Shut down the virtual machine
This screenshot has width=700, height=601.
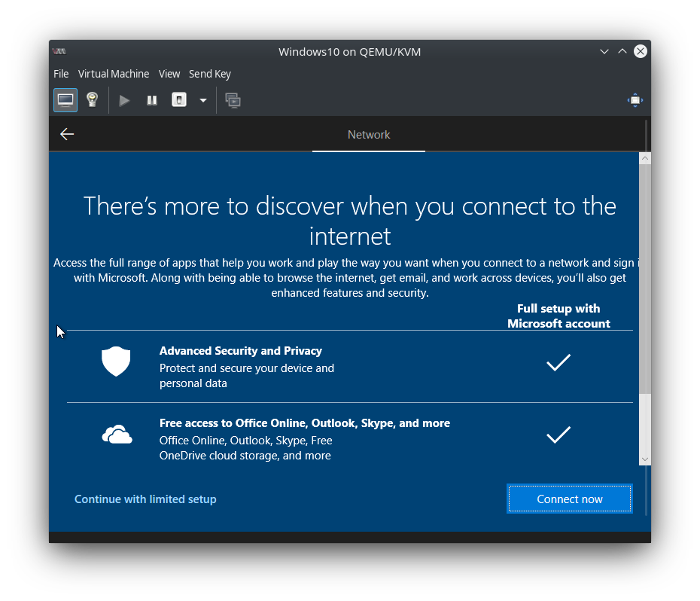pos(179,100)
